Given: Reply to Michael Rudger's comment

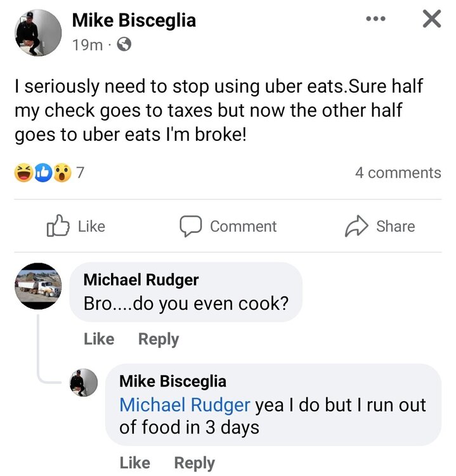Looking at the screenshot, I should 159,339.
